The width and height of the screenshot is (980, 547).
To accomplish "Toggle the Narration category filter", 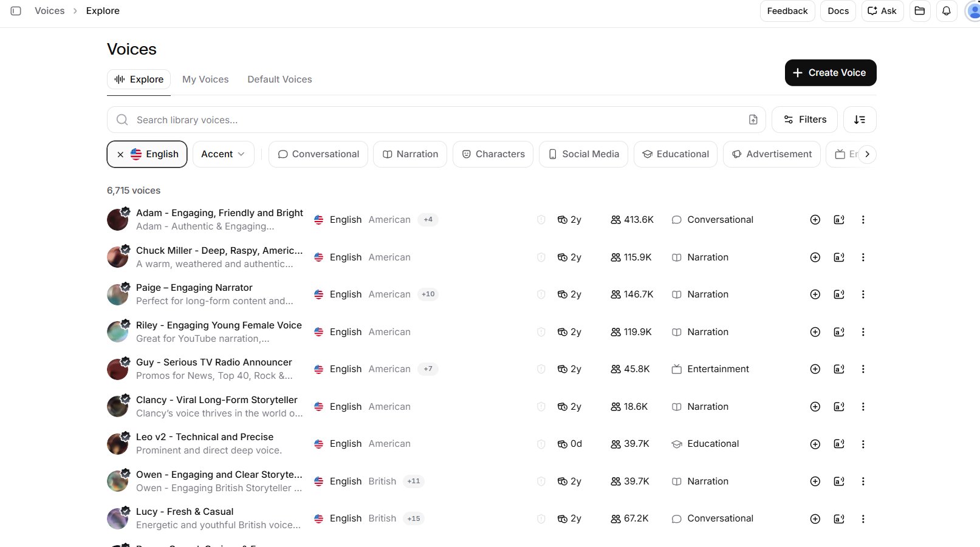I will [x=410, y=154].
